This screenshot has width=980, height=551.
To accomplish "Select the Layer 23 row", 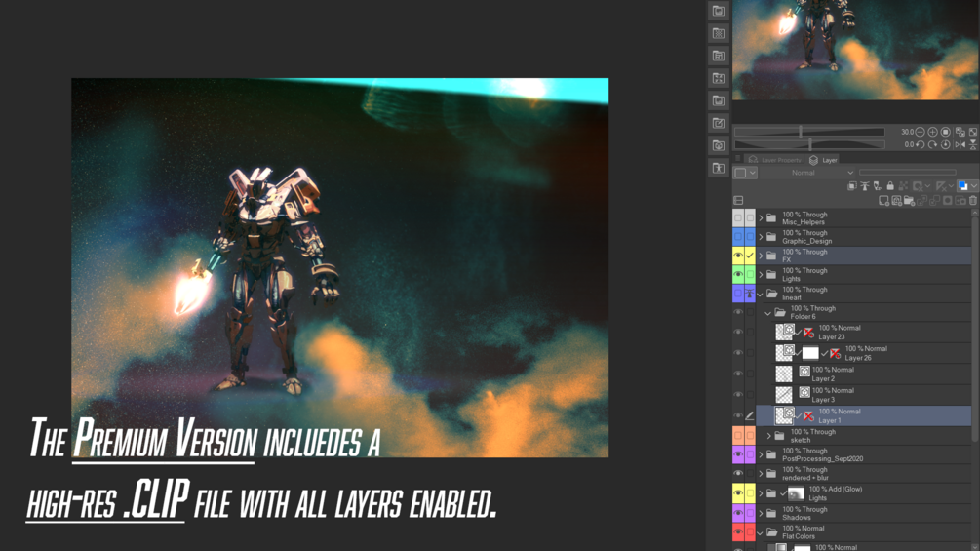I will [864, 332].
